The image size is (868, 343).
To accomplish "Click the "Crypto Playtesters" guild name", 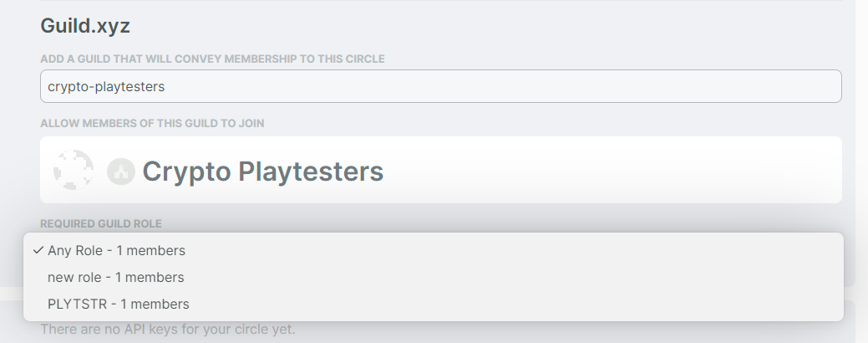I will (262, 171).
